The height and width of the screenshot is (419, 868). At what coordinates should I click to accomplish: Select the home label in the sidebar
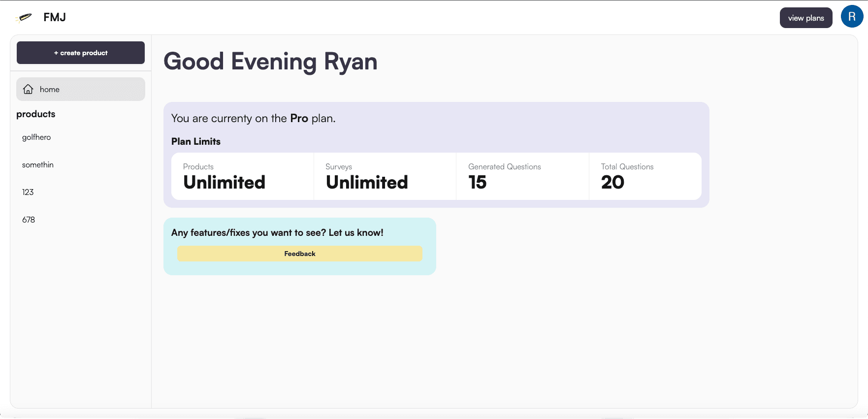(50, 89)
